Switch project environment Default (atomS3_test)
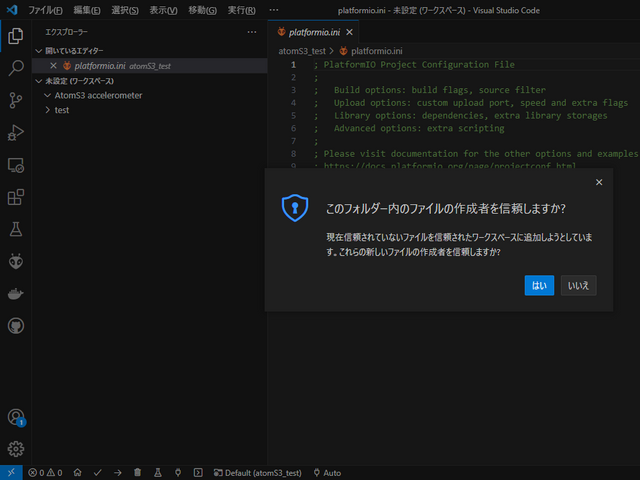640x480 pixels. pyautogui.click(x=258, y=473)
